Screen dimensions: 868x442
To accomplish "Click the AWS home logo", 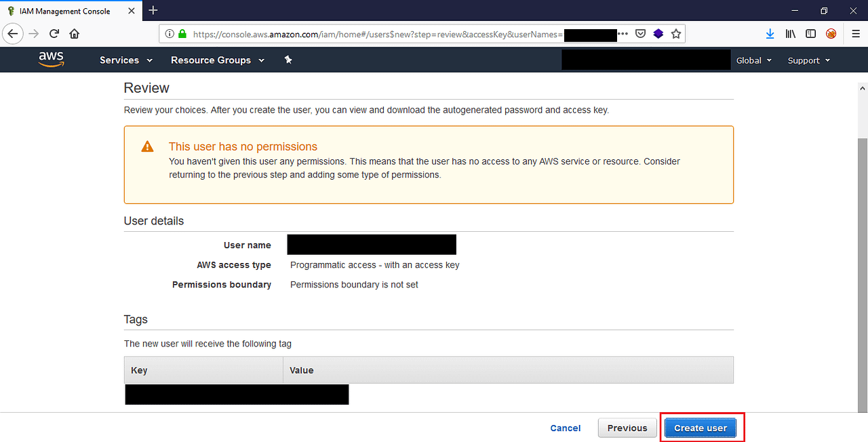I will click(51, 60).
